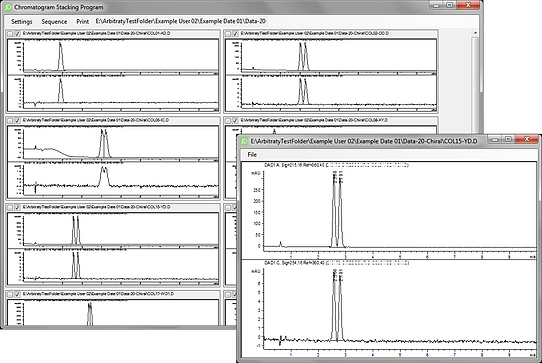Screen dimensions: 542x363
Task: Untick the checked box for COL15-YD.D panel
Action: pos(17,207)
